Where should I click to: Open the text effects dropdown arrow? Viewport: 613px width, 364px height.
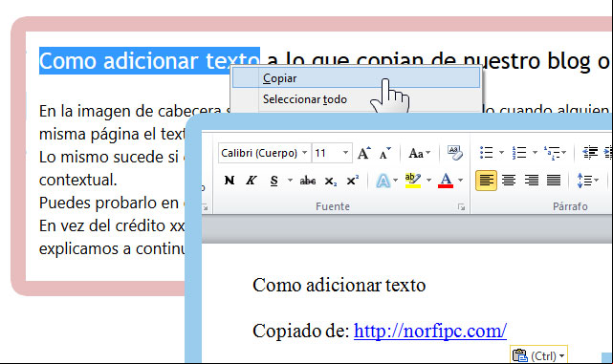click(x=396, y=180)
